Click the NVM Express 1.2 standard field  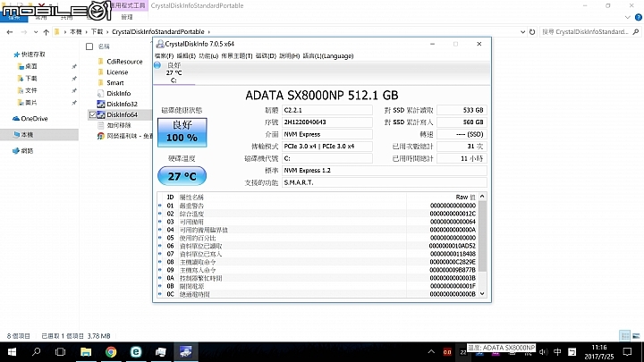[x=385, y=171]
